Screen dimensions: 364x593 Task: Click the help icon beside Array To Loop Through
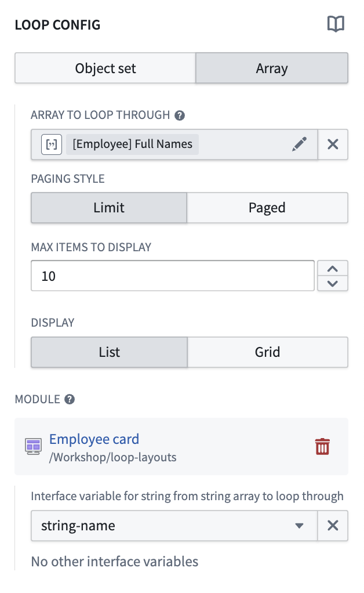[180, 115]
